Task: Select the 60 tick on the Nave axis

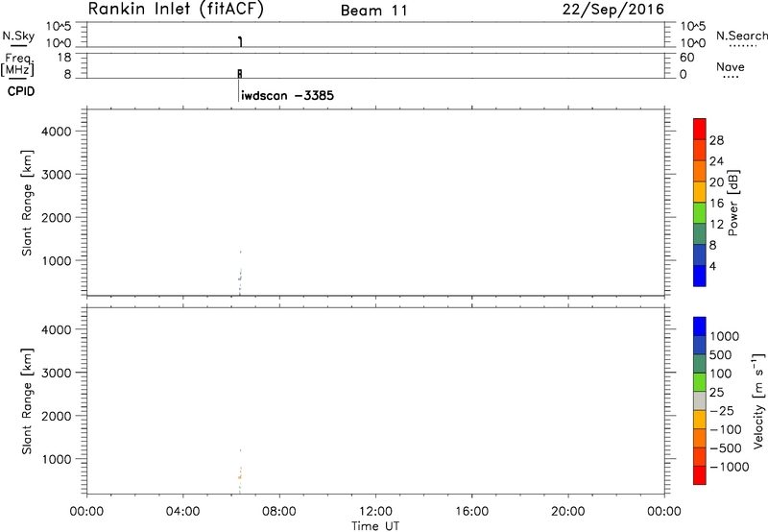Action: point(686,58)
